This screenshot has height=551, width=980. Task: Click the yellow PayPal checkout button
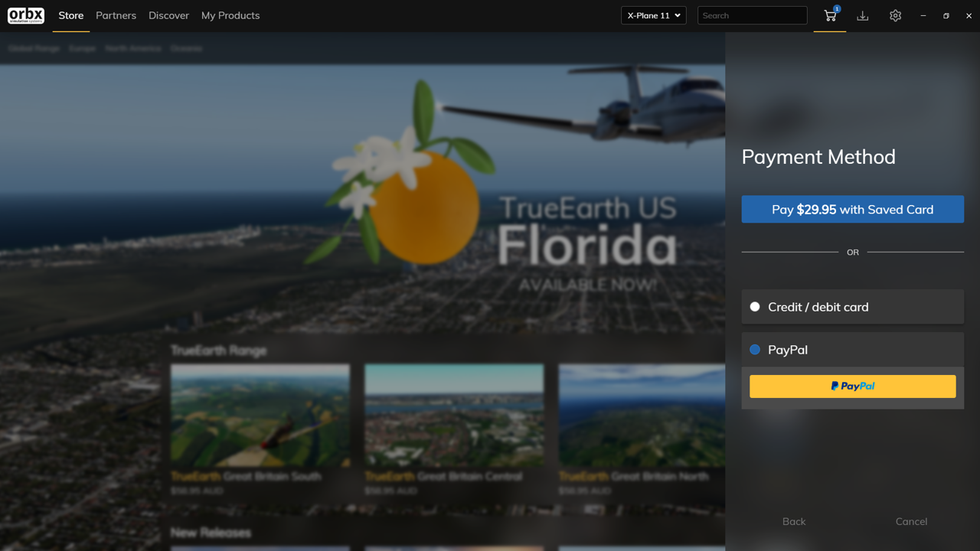(853, 386)
